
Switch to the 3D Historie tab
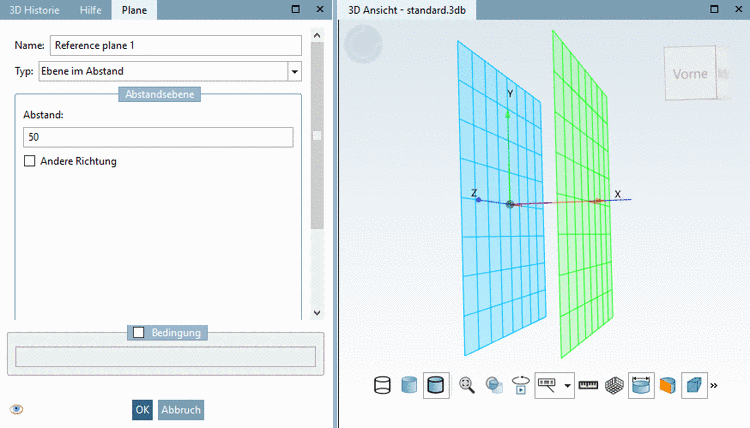34,10
